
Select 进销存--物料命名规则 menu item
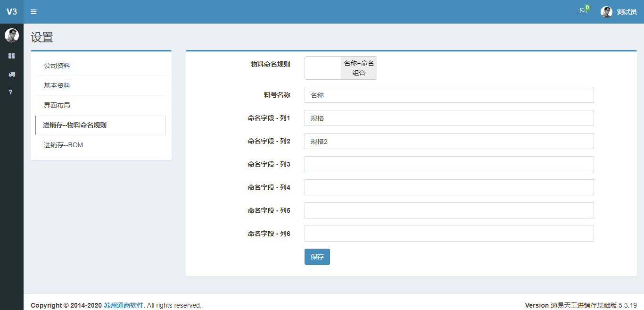(74, 125)
